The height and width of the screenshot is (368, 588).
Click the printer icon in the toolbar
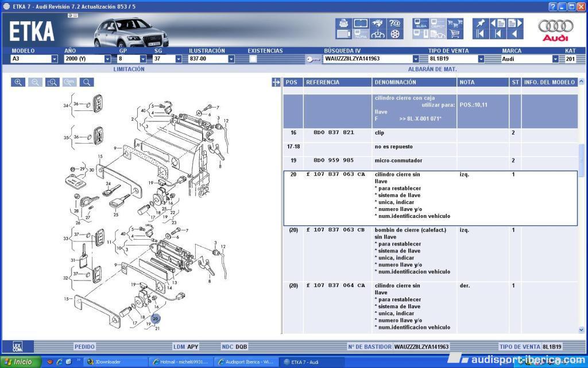343,24
